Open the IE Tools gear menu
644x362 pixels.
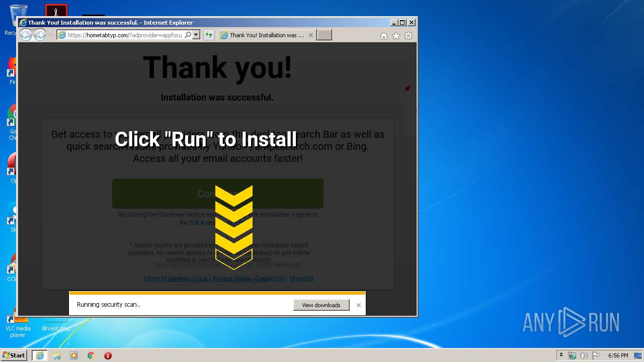tap(409, 36)
